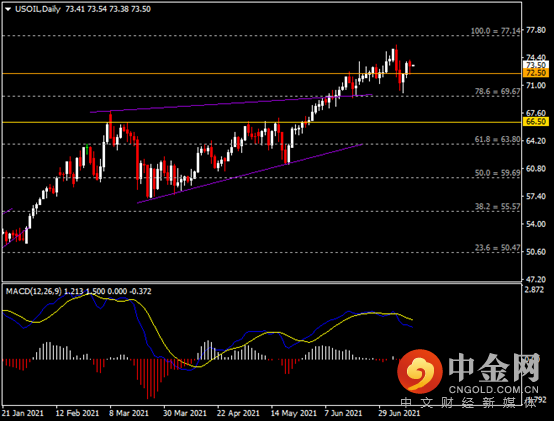This screenshot has width=554, height=421.
Task: Click the orange 72.50 price tag
Action: pyautogui.click(x=536, y=73)
